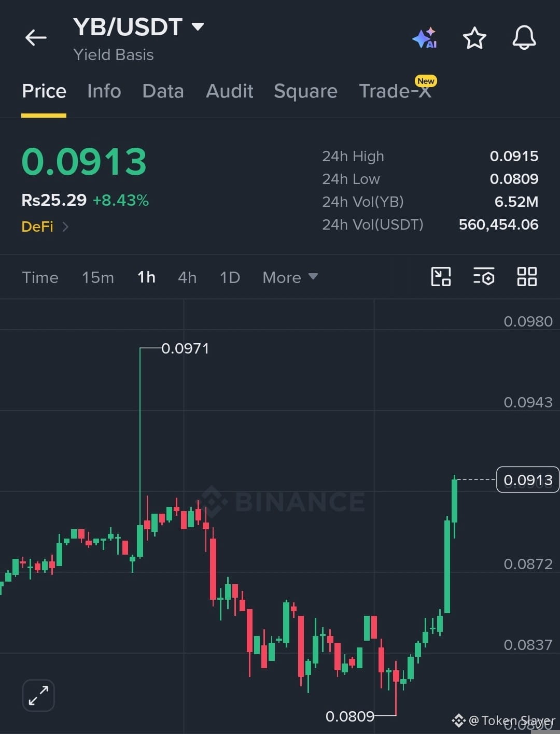This screenshot has width=560, height=734.
Task: Open the Audit tab
Action: (230, 91)
